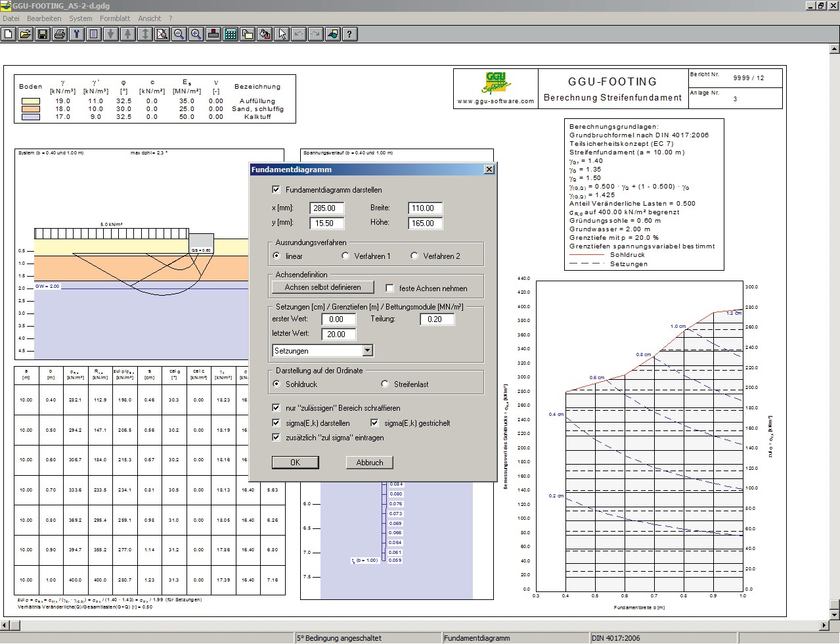
Task: Click the Undo arrow toolbar icon
Action: point(299,34)
